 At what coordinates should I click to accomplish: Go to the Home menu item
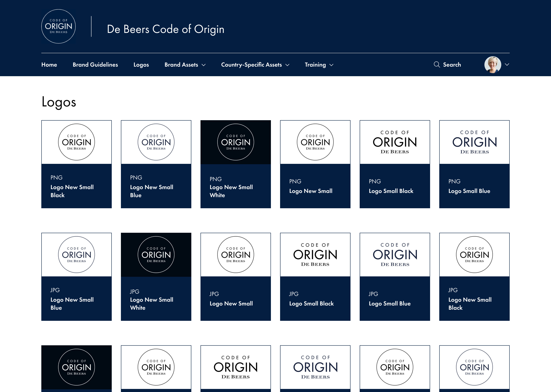click(x=49, y=65)
